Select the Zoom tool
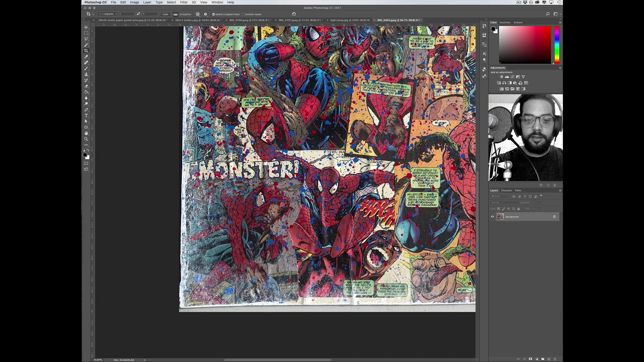This screenshot has width=644, height=362. 86,138
